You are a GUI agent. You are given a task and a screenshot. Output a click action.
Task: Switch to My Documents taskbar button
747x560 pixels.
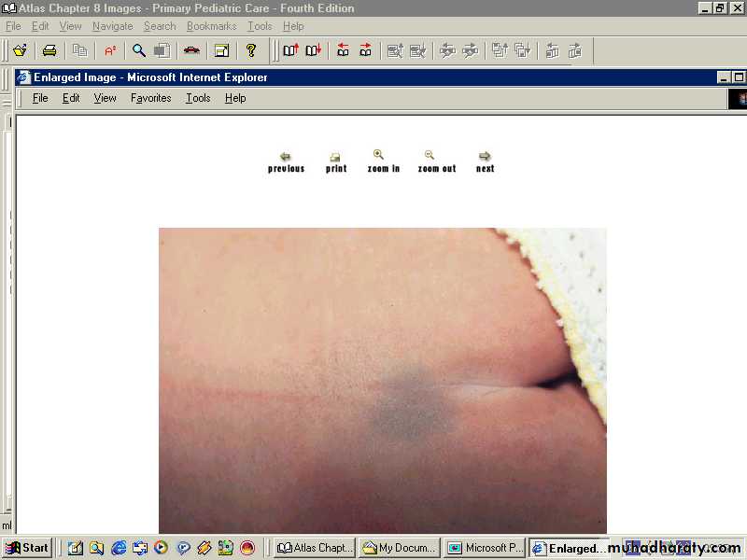point(399,548)
